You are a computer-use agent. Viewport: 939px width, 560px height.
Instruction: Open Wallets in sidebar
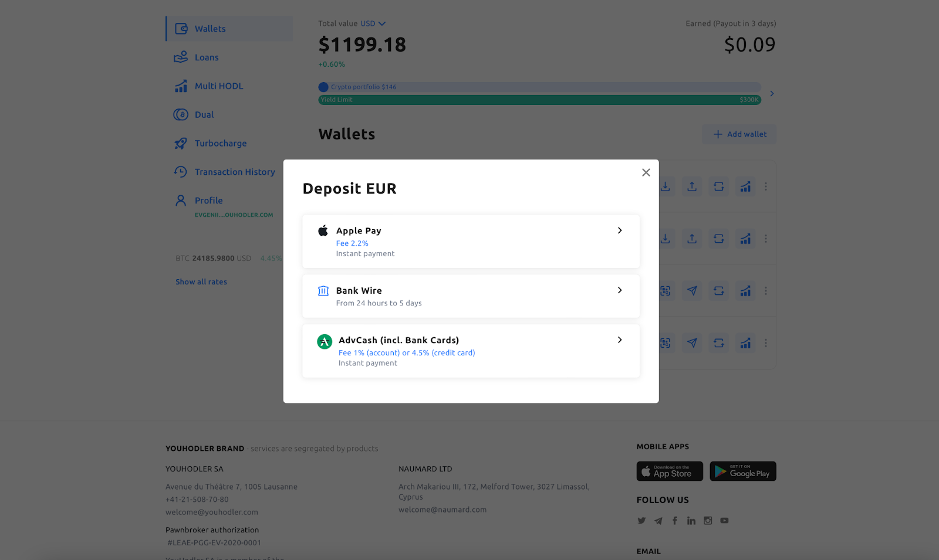[229, 29]
